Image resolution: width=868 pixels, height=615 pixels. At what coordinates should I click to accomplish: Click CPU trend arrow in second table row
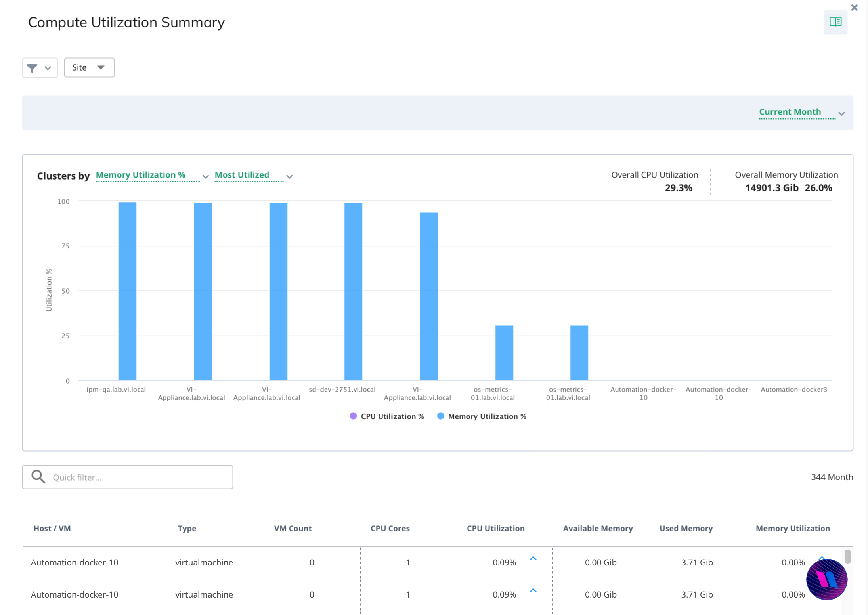click(x=533, y=590)
